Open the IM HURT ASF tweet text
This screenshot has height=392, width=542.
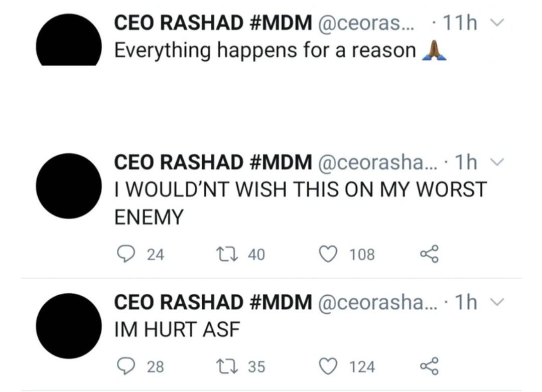[x=177, y=329]
